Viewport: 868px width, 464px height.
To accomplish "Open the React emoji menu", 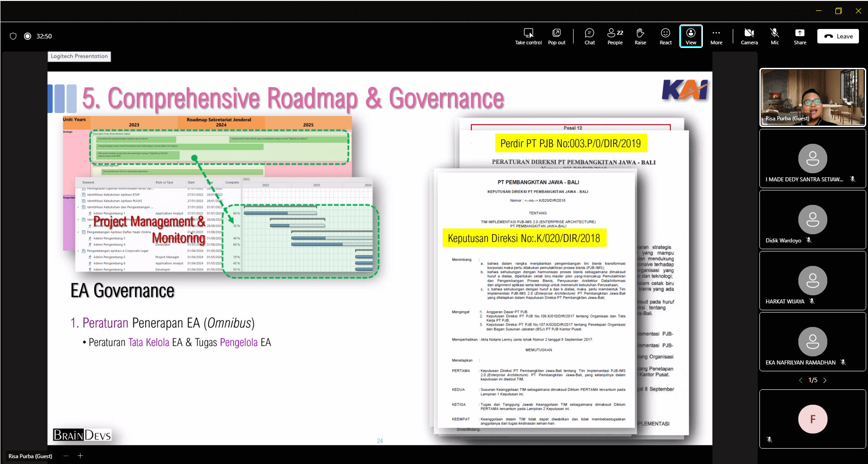I will click(666, 36).
